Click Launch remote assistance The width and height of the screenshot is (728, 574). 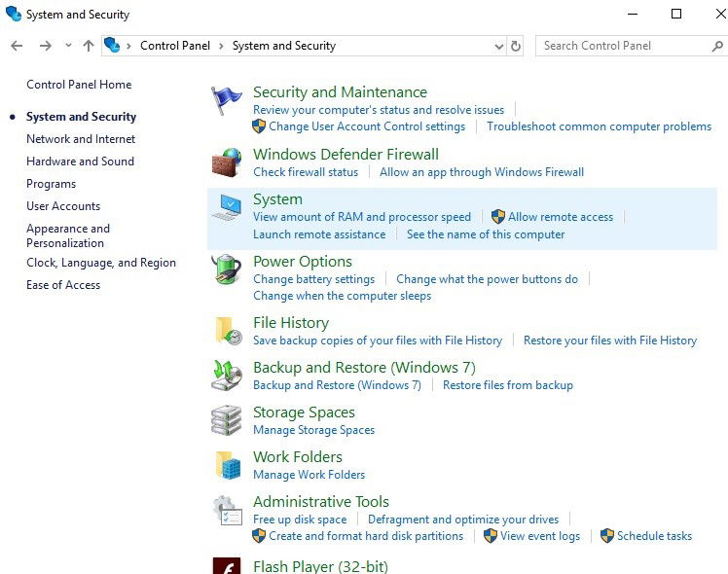319,234
